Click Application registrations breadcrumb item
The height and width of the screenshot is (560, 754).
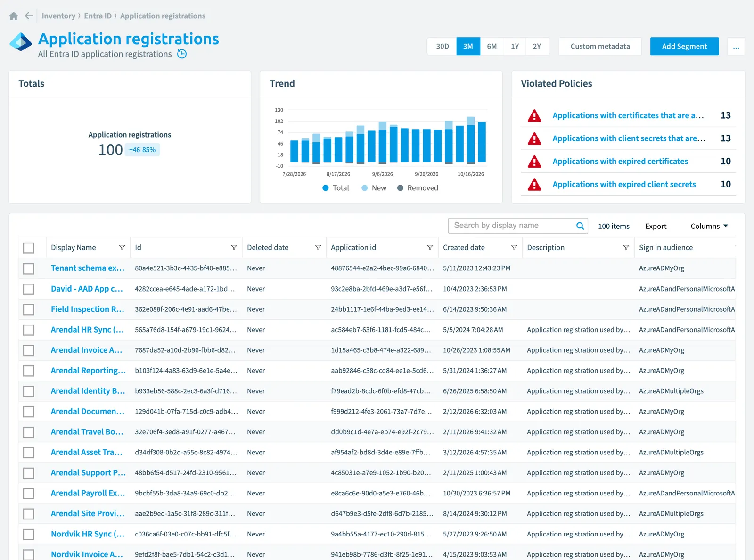coord(163,16)
